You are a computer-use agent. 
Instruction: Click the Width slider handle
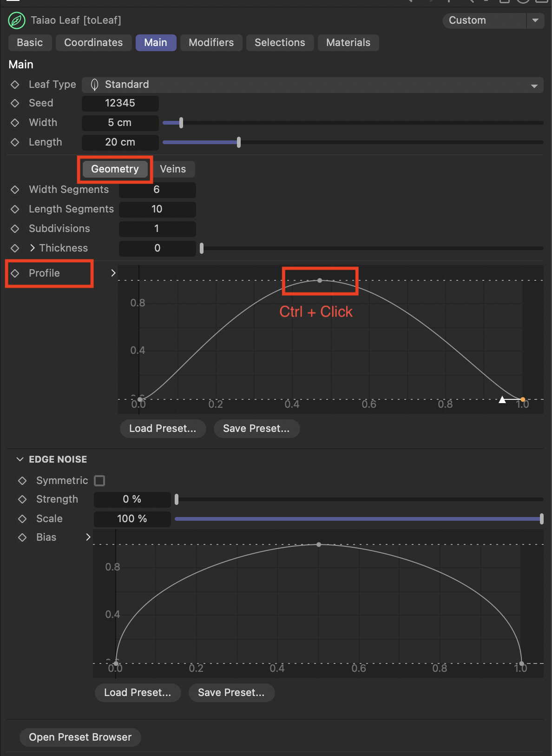[x=181, y=123]
